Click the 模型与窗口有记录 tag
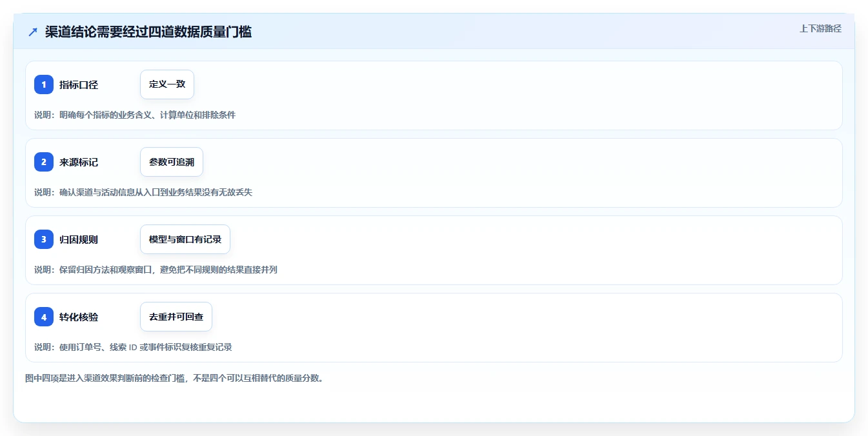Image resolution: width=868 pixels, height=436 pixels. (185, 239)
